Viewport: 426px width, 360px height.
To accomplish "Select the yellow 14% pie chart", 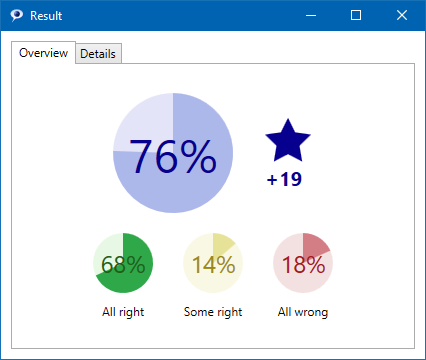I will [213, 263].
